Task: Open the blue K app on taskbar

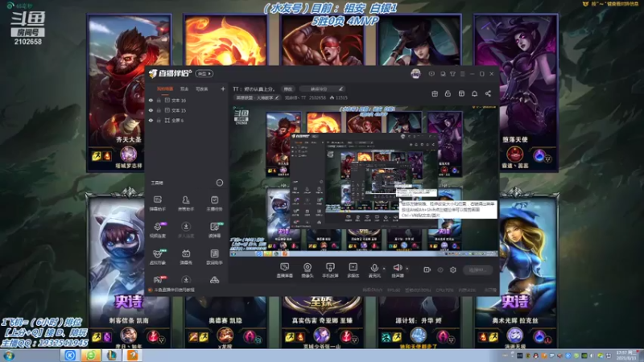Action: (70, 356)
